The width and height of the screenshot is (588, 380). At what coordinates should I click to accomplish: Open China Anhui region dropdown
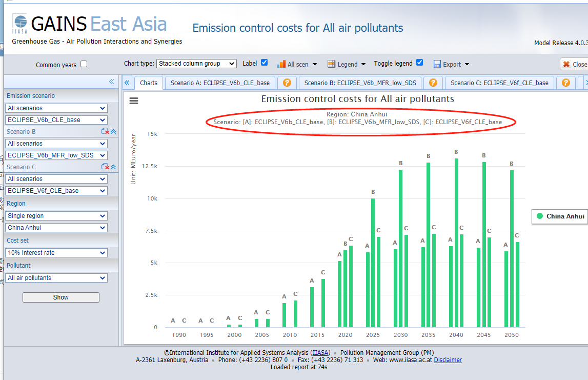pyautogui.click(x=56, y=228)
